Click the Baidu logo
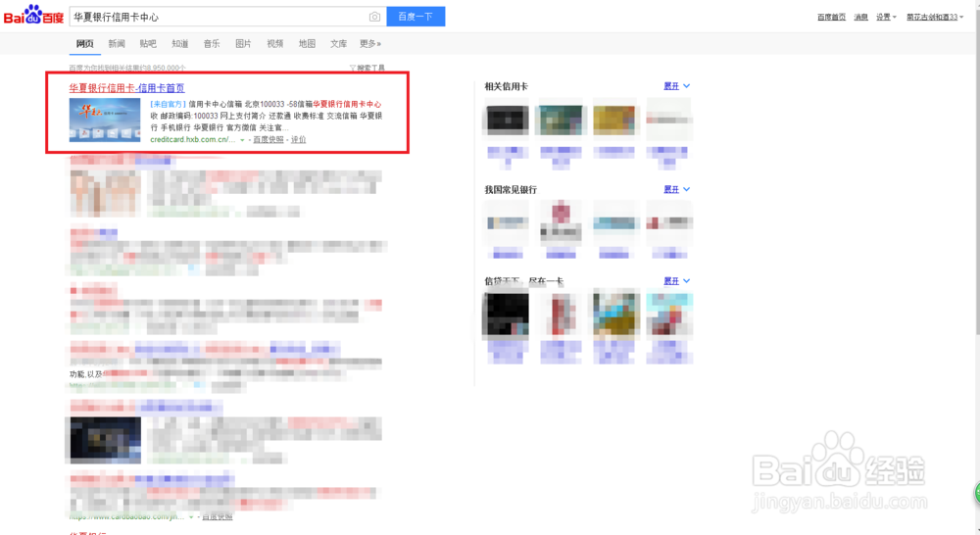This screenshot has height=535, width=980. 33,15
